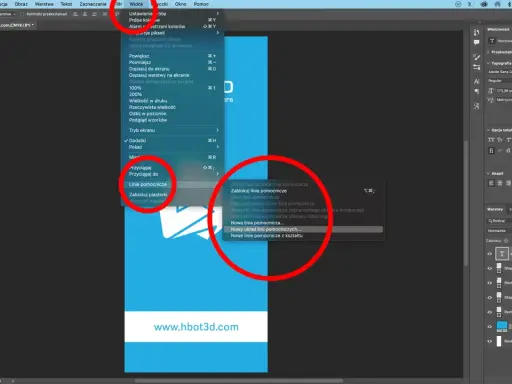Image resolution: width=512 pixels, height=384 pixels.
Task: Toggle the Kontrolki przekształceń checkbox
Action: (x=22, y=14)
